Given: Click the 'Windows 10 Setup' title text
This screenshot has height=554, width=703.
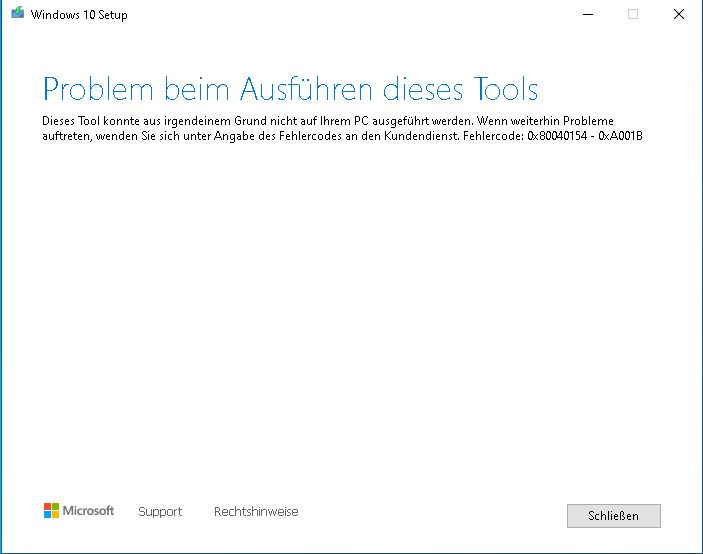Looking at the screenshot, I should tap(79, 15).
